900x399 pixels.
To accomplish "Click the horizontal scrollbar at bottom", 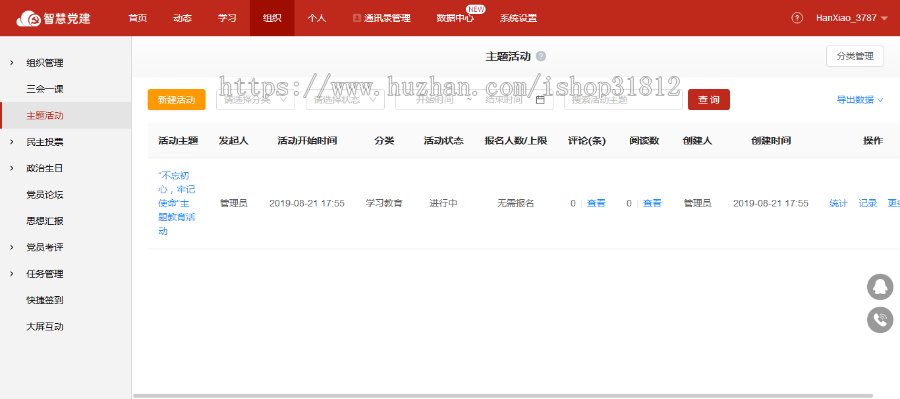I will click(x=503, y=396).
